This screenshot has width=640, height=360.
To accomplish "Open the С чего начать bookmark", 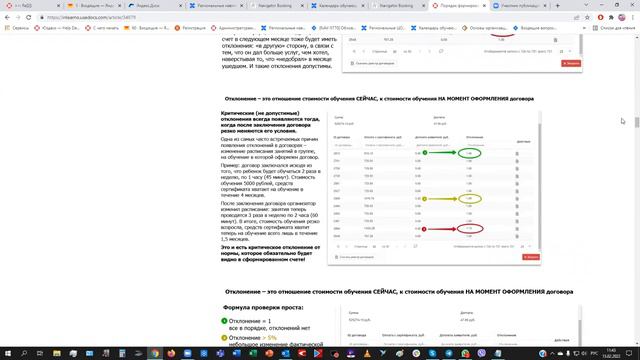I will [102, 28].
